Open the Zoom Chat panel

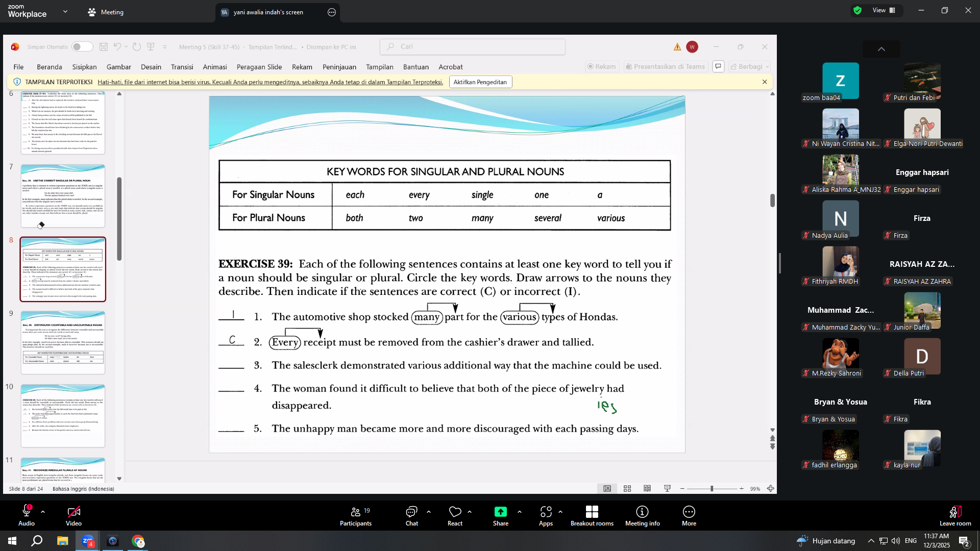411,515
